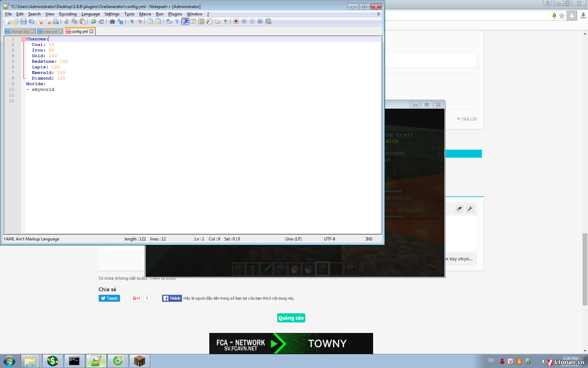Close the change.log tab
The width and height of the screenshot is (588, 368).
click(33, 32)
